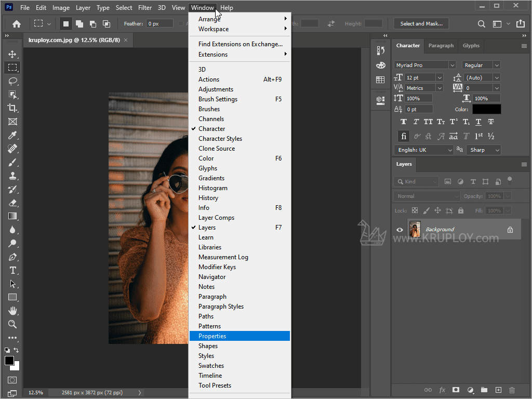Viewport: 532px width, 399px height.
Task: Select the Dodge tool
Action: coord(12,243)
